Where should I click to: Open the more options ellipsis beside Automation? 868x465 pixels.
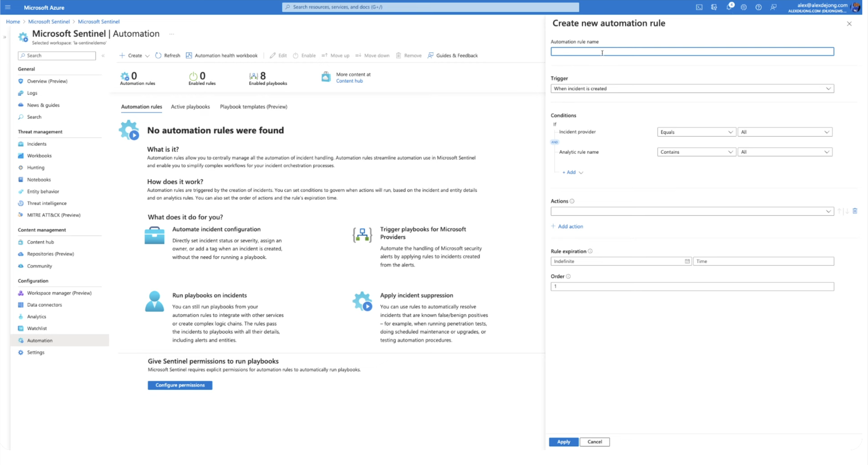pos(171,34)
